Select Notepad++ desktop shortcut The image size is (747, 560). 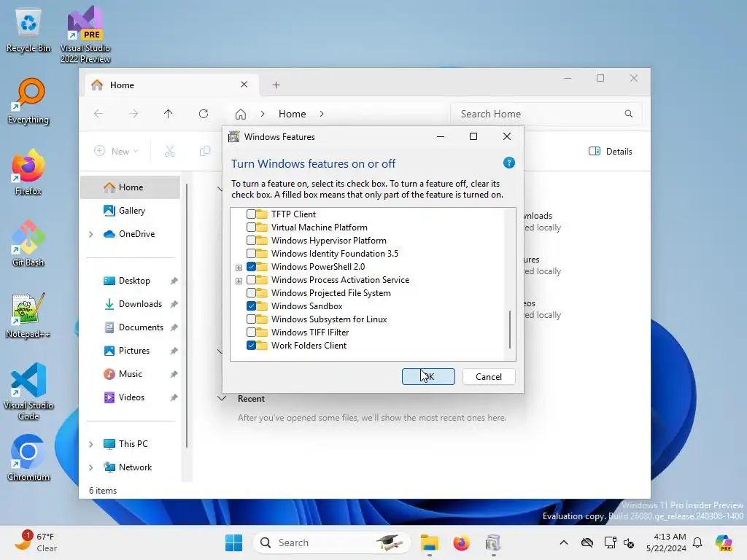click(28, 315)
